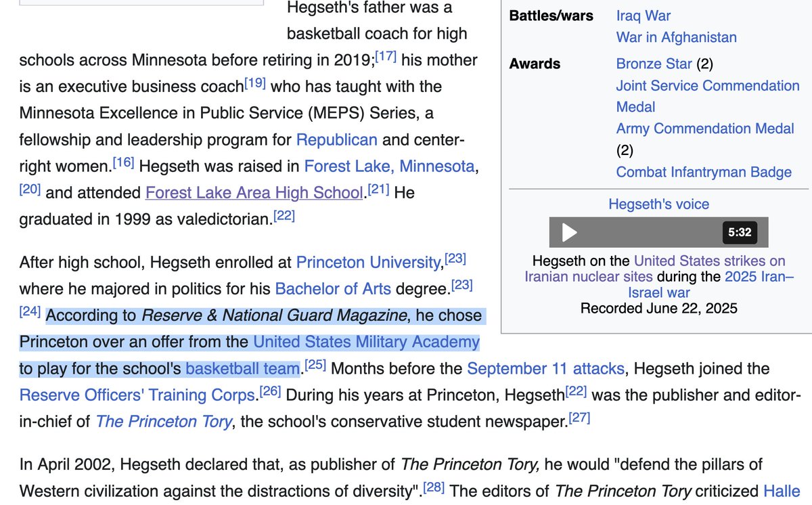This screenshot has width=812, height=505.
Task: Open the Republican link
Action: pyautogui.click(x=337, y=140)
